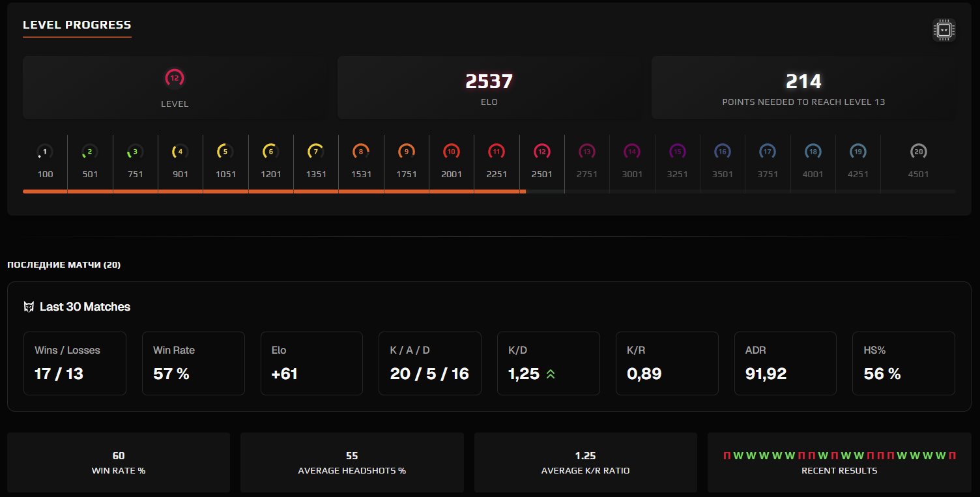Click the orange ELO progress bar
Image resolution: width=980 pixels, height=497 pixels.
coord(274,192)
